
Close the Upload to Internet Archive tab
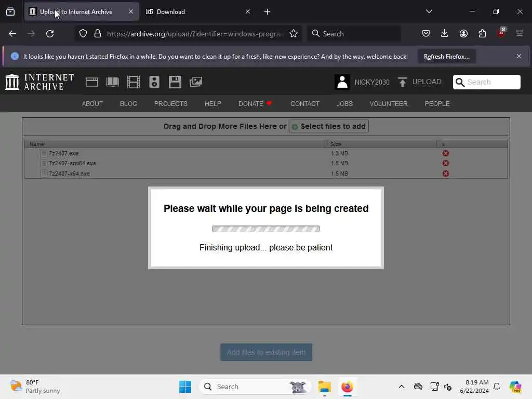pyautogui.click(x=131, y=11)
